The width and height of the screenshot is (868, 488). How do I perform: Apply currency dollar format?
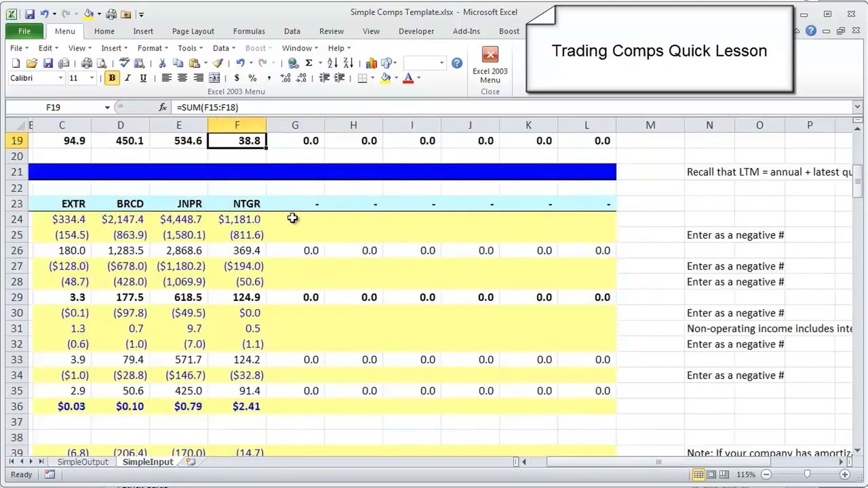click(237, 78)
